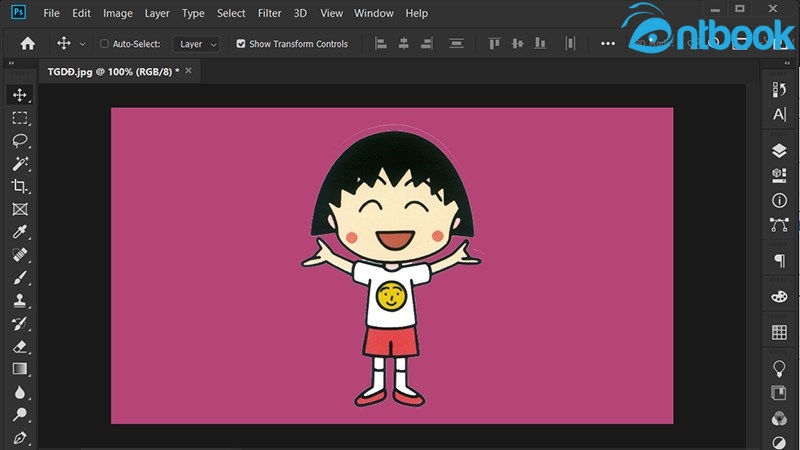
Task: Align vertical centers
Action: [517, 44]
